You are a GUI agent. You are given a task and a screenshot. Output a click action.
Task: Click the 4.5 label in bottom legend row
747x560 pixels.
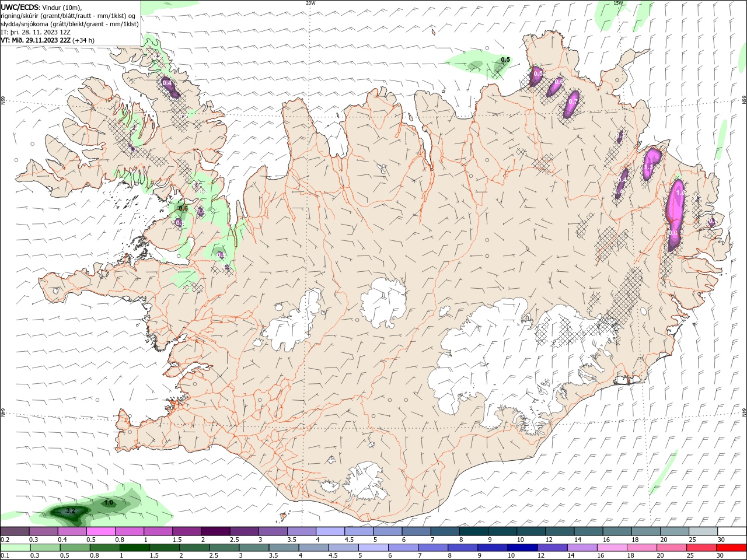point(333,556)
